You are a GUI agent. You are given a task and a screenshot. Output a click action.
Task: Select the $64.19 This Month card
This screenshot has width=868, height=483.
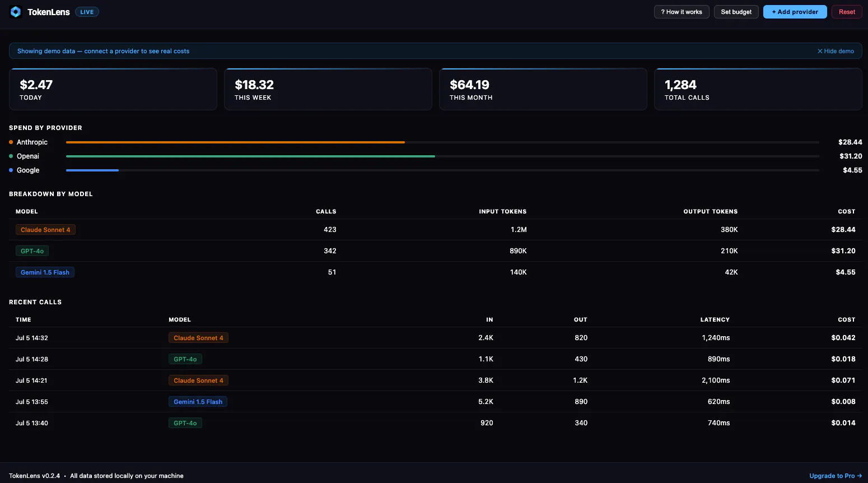click(x=543, y=89)
